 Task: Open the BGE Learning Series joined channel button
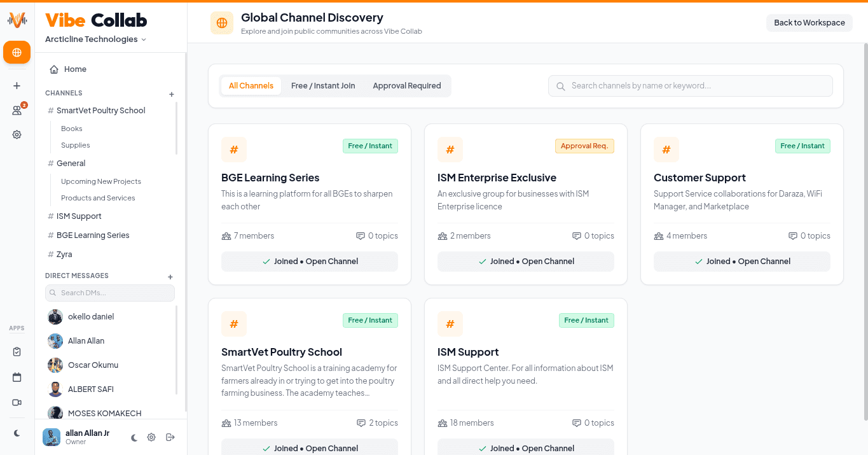point(310,262)
